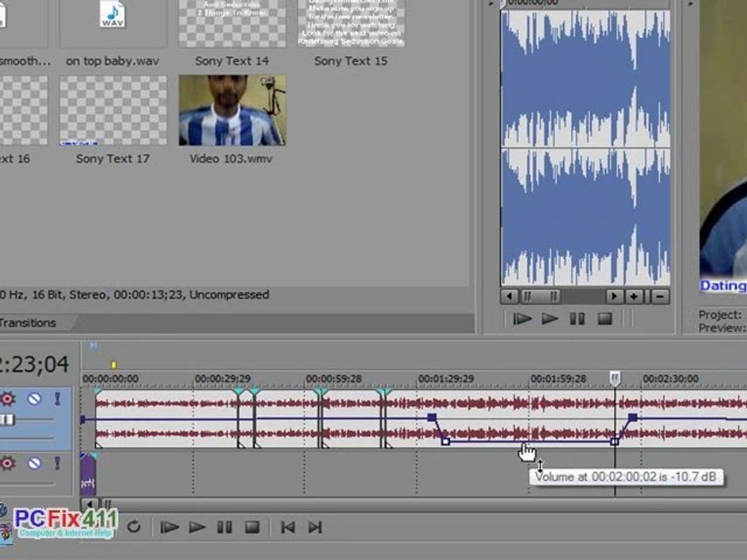The height and width of the screenshot is (560, 747).
Task: Solo the first audio track
Action: click(57, 398)
